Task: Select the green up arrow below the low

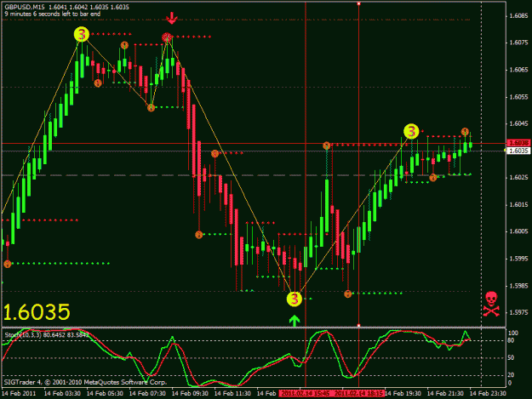Action: pos(295,321)
